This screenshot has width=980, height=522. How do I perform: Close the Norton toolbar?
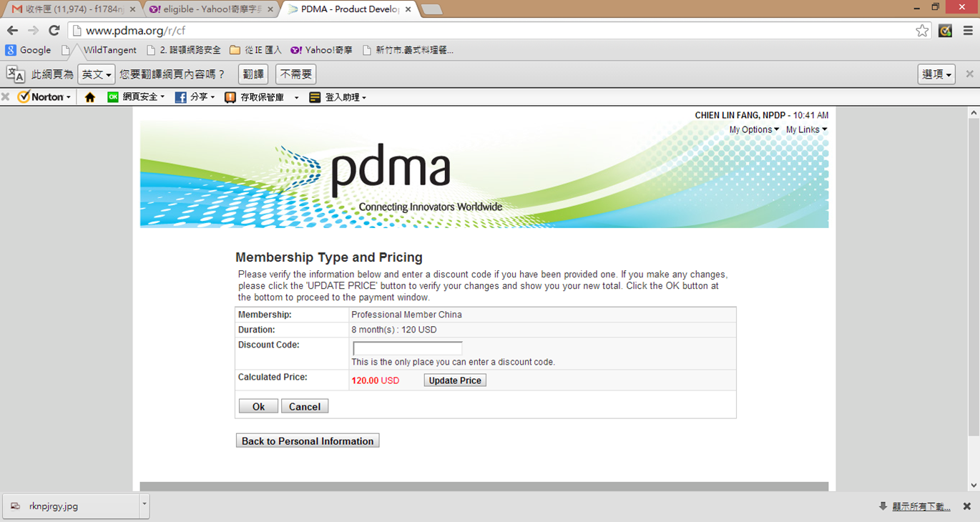point(5,97)
